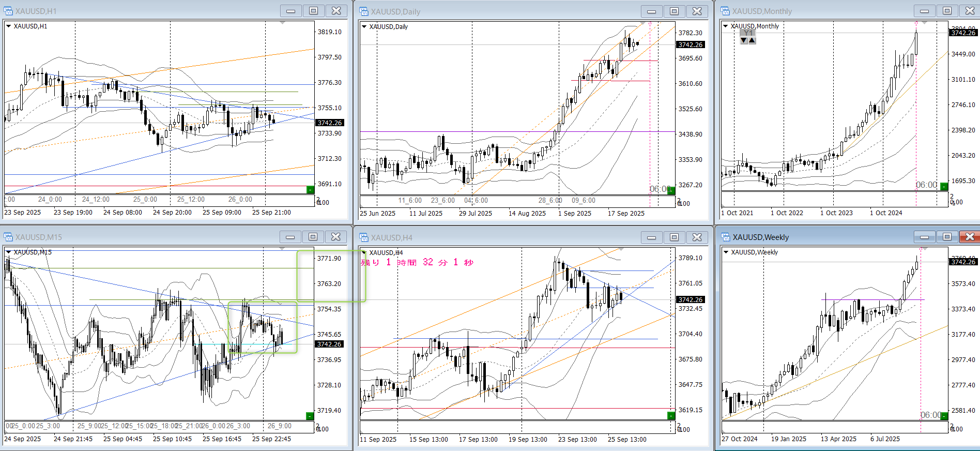The image size is (980, 451).
Task: Maximize the XAUUSD,M15 chart window
Action: [313, 237]
